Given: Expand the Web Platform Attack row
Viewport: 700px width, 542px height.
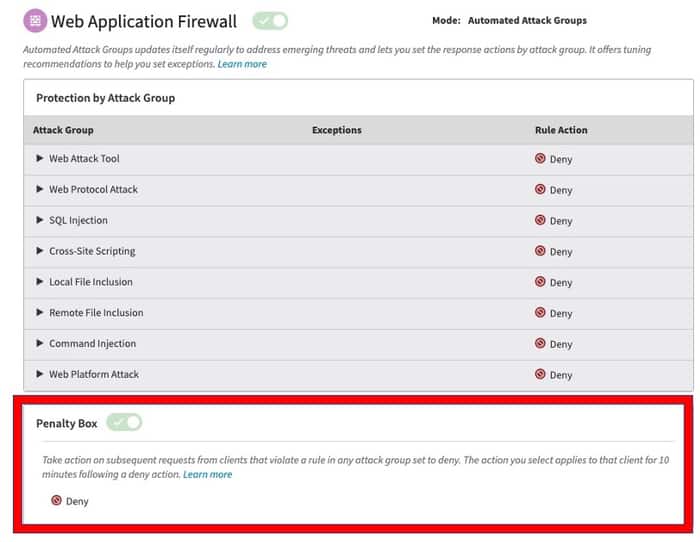Looking at the screenshot, I should coord(40,374).
